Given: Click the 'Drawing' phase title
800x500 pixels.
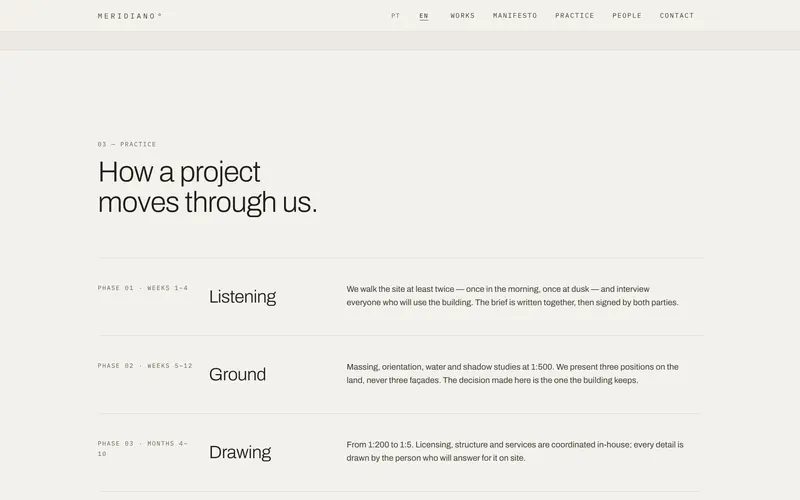Looking at the screenshot, I should pos(240,452).
